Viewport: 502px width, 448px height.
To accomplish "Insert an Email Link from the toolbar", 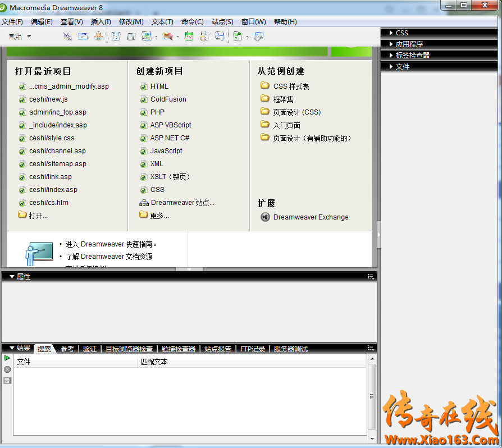I will 83,36.
